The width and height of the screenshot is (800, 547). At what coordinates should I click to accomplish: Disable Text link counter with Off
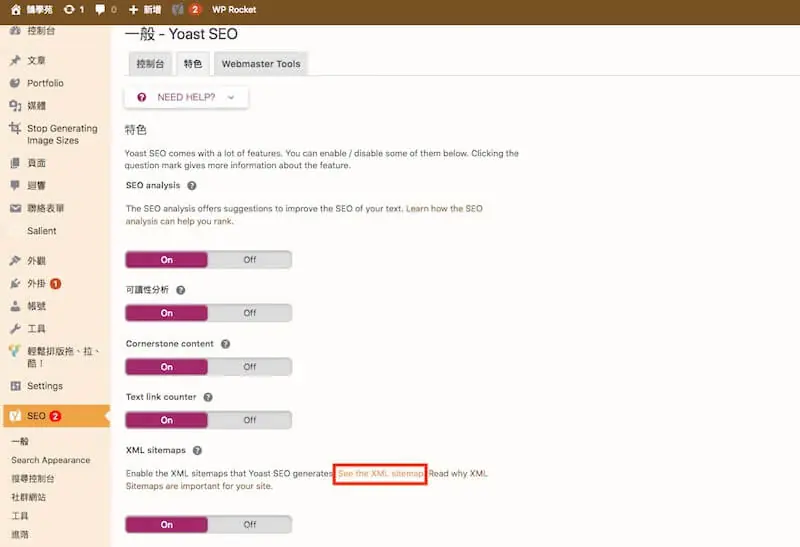coord(249,420)
